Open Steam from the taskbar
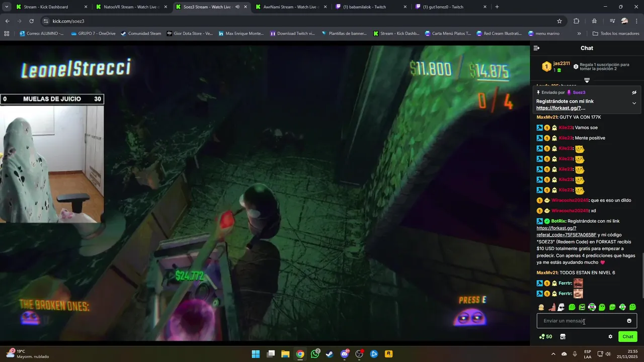Image resolution: width=644 pixels, height=362 pixels. 330,354
